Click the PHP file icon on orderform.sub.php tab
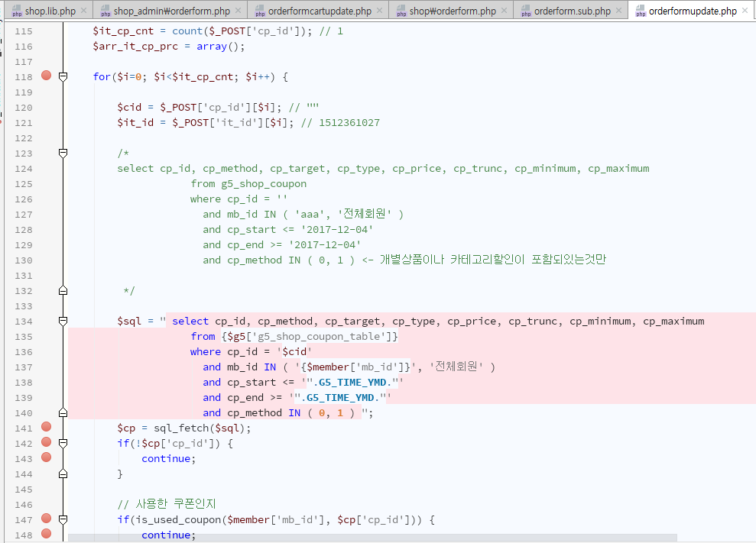 click(x=524, y=11)
